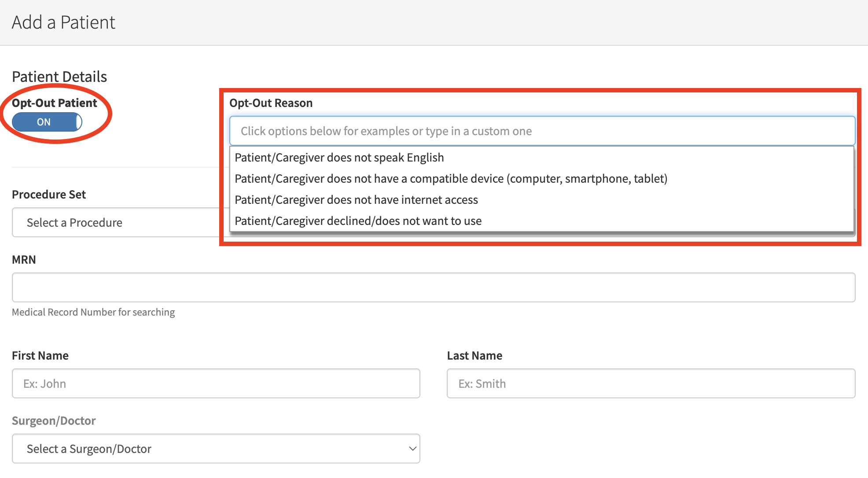Click the Surgeon/Doctor dropdown chevron arrow
868x478 pixels.
412,449
